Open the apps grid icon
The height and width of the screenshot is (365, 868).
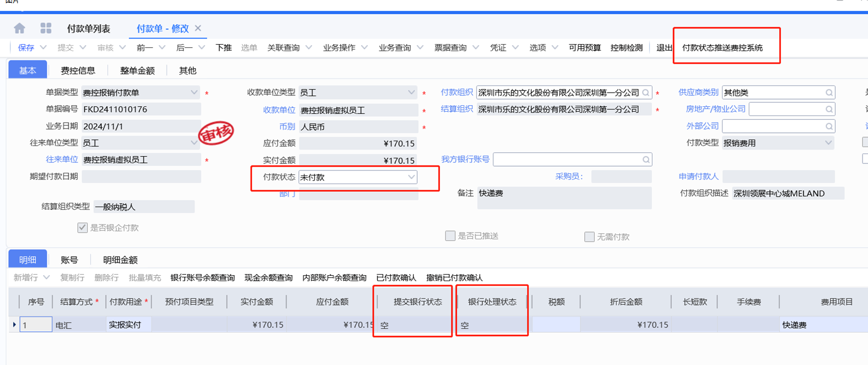(x=46, y=28)
